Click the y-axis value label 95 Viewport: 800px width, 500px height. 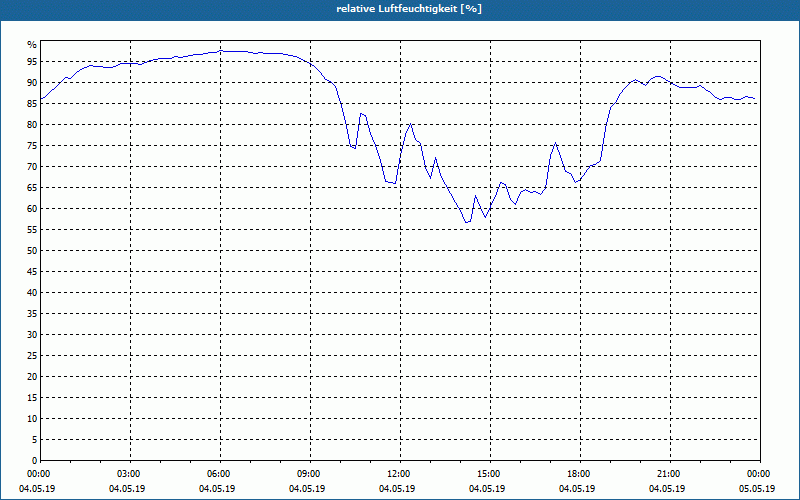(32, 62)
